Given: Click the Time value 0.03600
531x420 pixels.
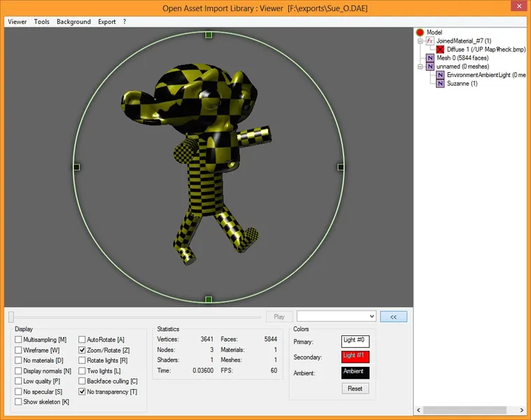Looking at the screenshot, I should point(203,370).
